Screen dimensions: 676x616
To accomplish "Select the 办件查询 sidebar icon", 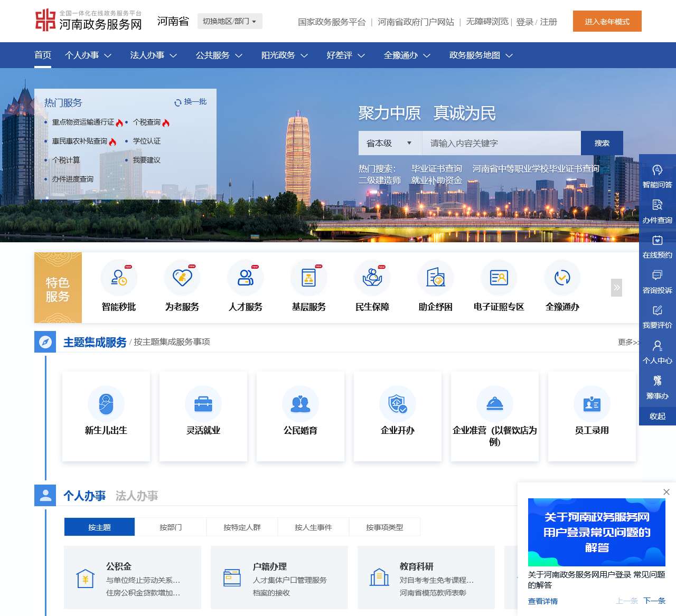I will click(657, 211).
